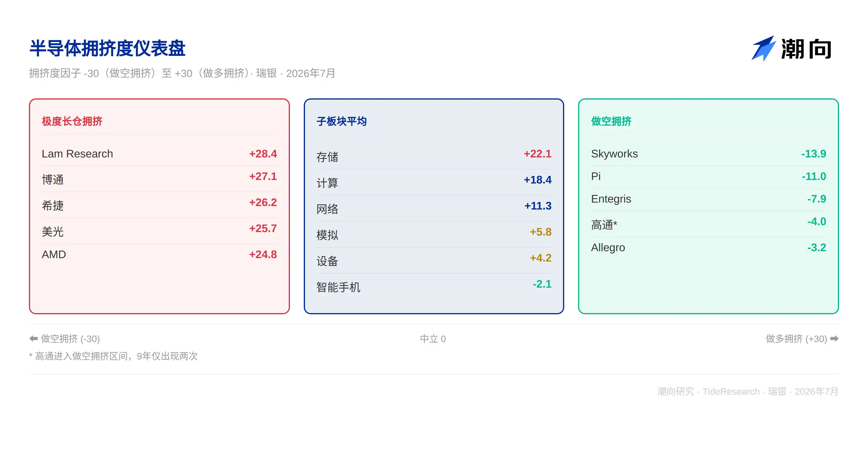The height and width of the screenshot is (463, 868).
Task: Click the +24.8 value for AMD
Action: click(x=263, y=254)
